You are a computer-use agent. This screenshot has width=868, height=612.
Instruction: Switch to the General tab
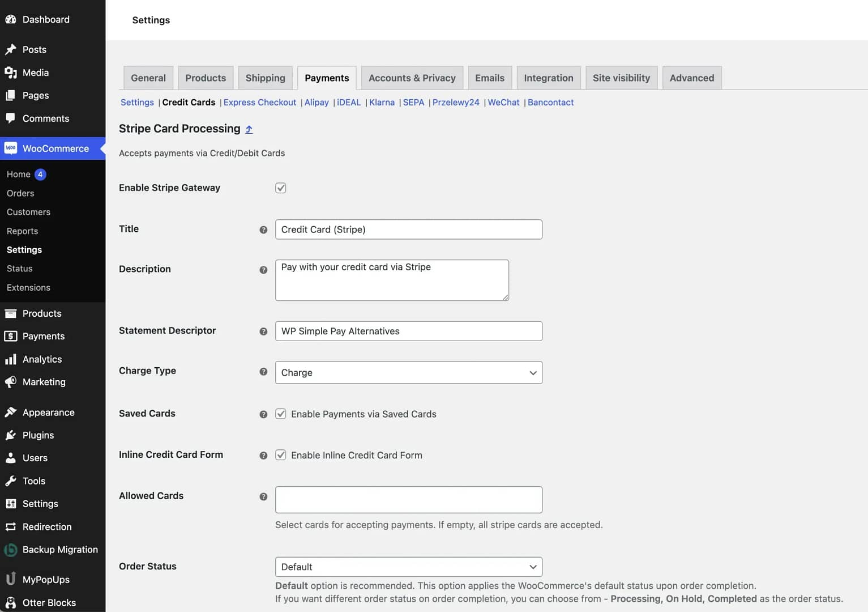tap(148, 78)
